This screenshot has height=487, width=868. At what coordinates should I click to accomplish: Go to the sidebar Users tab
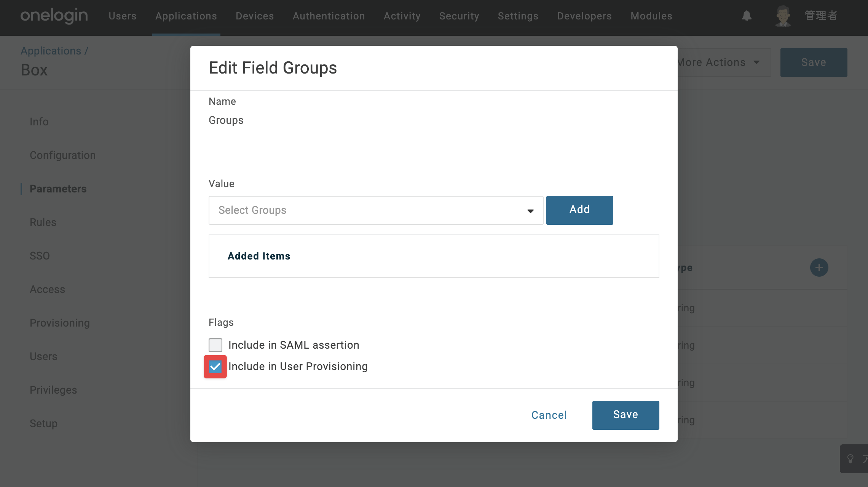(x=44, y=357)
